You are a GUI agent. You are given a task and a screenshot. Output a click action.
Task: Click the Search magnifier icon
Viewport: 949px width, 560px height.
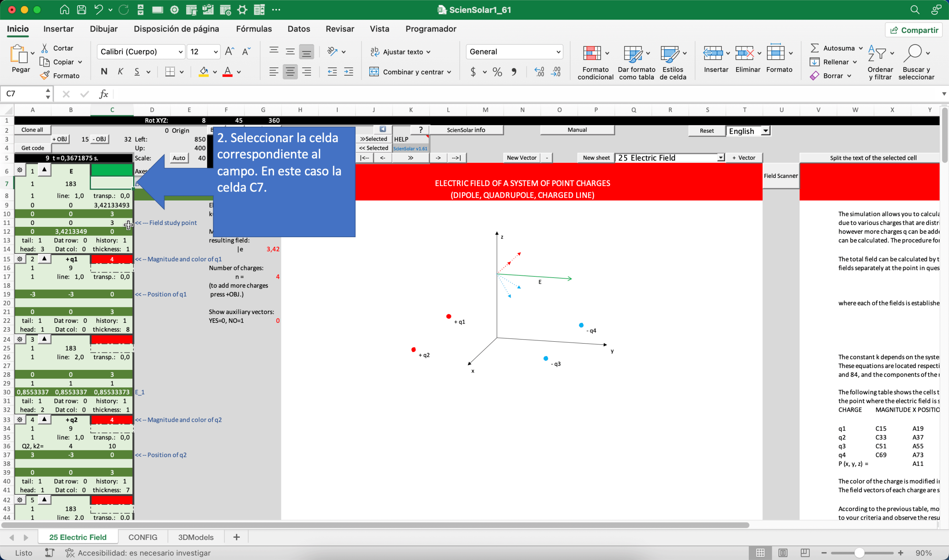[915, 10]
